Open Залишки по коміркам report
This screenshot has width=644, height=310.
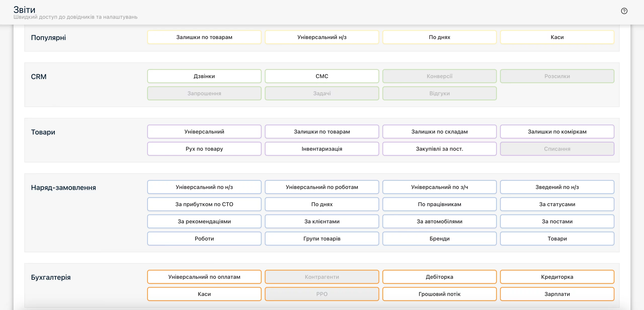(x=557, y=132)
